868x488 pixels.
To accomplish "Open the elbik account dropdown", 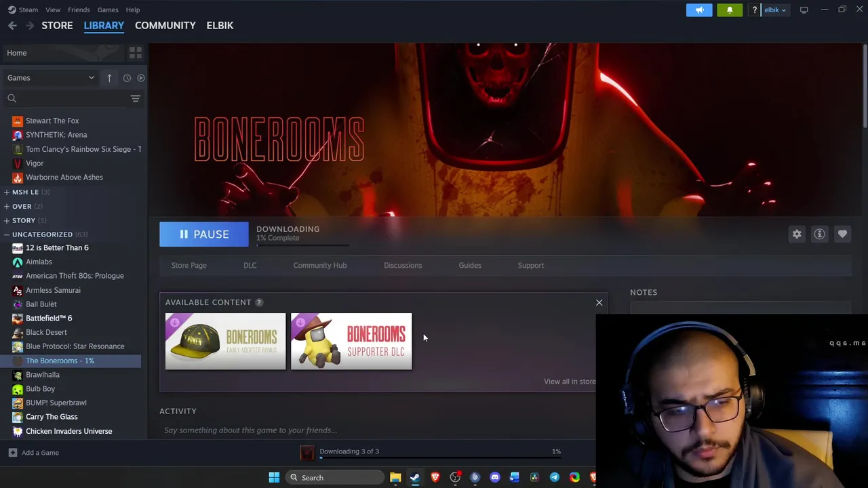I will [774, 10].
